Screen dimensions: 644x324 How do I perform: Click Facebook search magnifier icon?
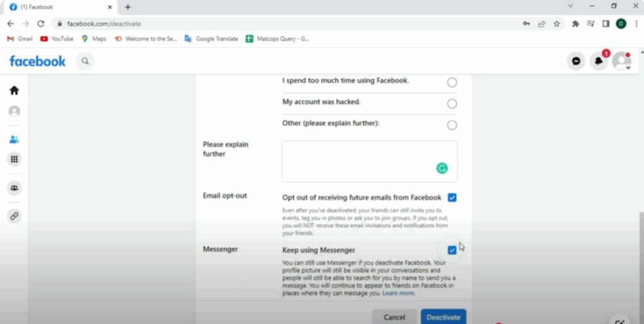point(85,61)
